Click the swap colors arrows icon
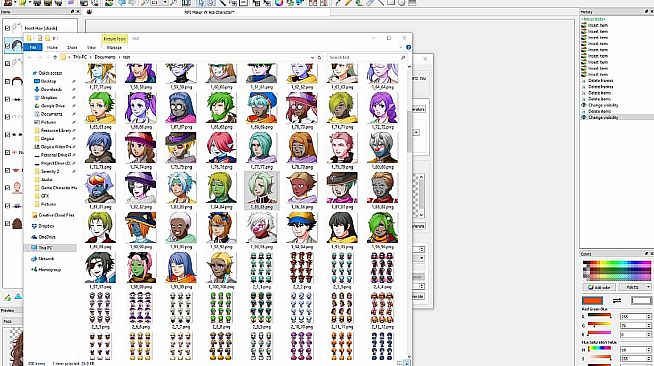Screen dimensions: 654x366 pyautogui.click(x=617, y=301)
